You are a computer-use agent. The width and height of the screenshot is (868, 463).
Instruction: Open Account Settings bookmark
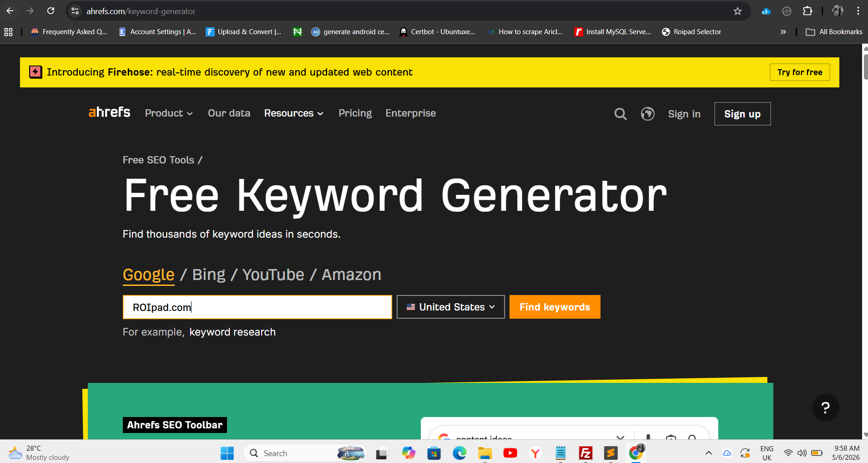[157, 32]
